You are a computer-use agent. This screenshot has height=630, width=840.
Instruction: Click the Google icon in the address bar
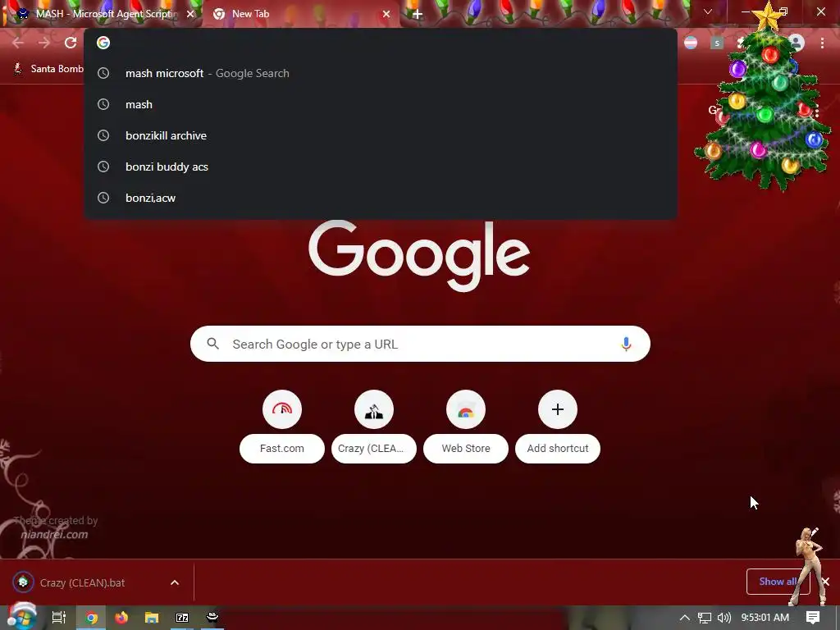tap(103, 43)
